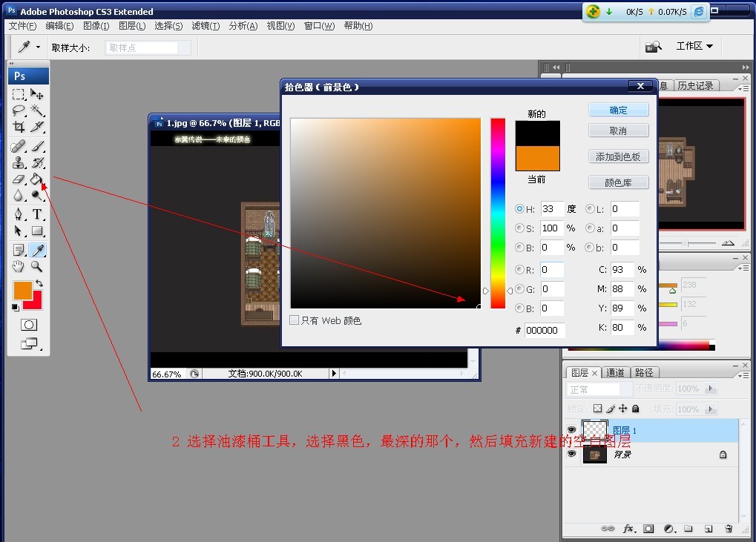Add a layer style with fx icon
This screenshot has height=542, width=756.
tap(628, 529)
